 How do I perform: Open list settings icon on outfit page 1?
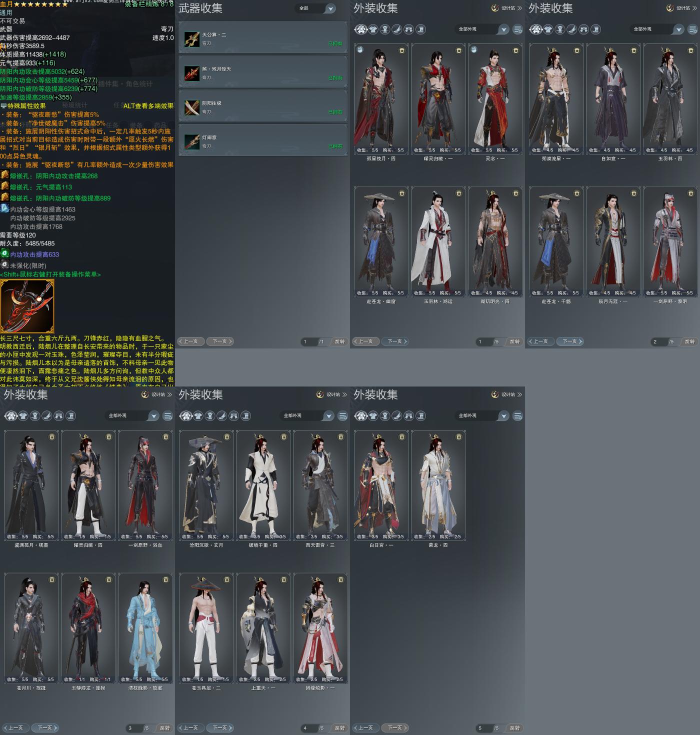(x=517, y=29)
